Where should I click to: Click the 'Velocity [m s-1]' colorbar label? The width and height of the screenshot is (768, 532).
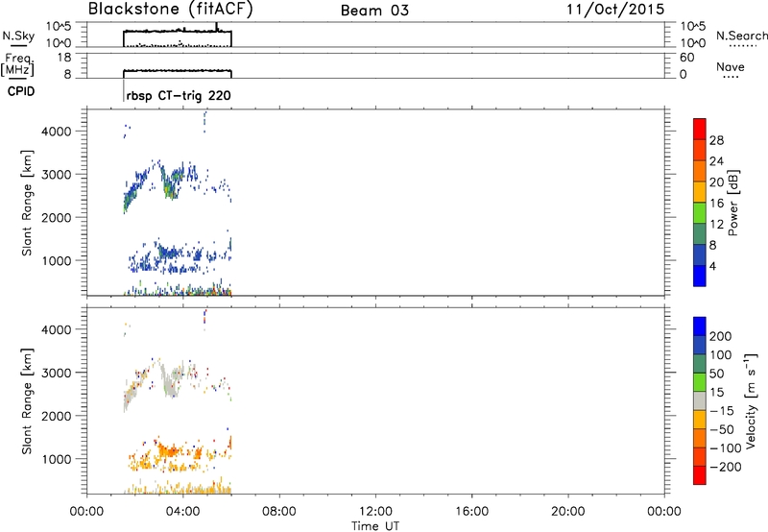(x=751, y=400)
